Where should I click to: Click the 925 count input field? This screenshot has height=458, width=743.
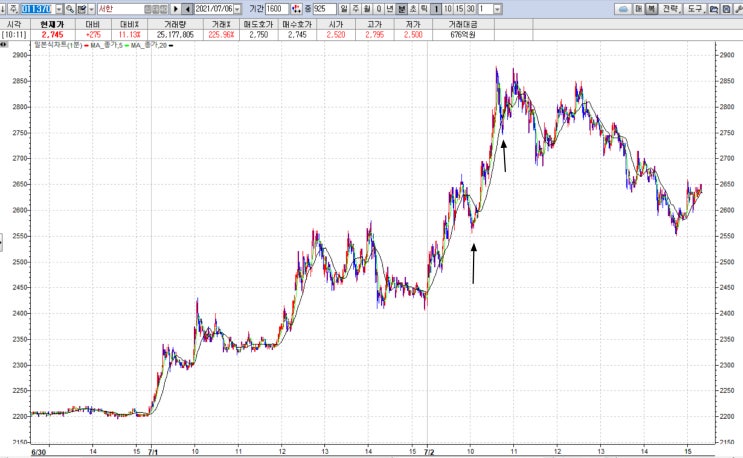[325, 9]
